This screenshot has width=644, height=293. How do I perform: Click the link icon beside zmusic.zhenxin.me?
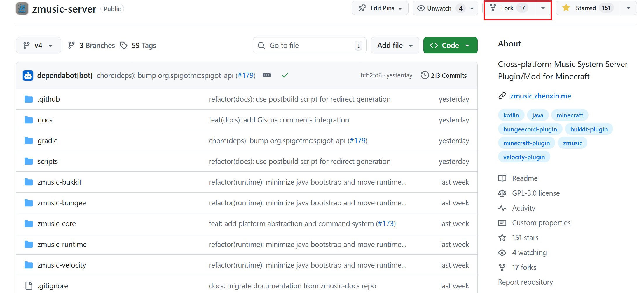click(x=502, y=96)
